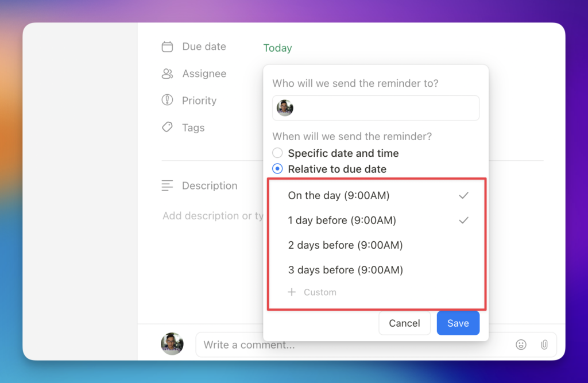Cancel the reminder dialog
The image size is (588, 383).
click(404, 323)
